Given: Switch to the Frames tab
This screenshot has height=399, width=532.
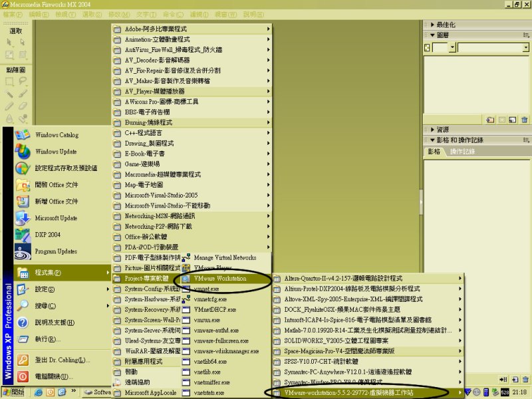Looking at the screenshot, I should click(434, 152).
